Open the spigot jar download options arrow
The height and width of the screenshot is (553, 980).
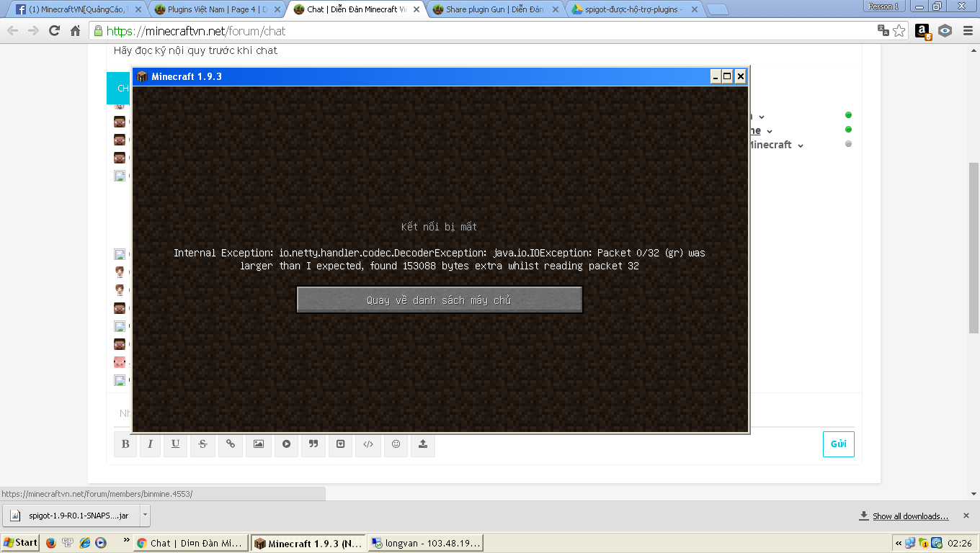[145, 515]
